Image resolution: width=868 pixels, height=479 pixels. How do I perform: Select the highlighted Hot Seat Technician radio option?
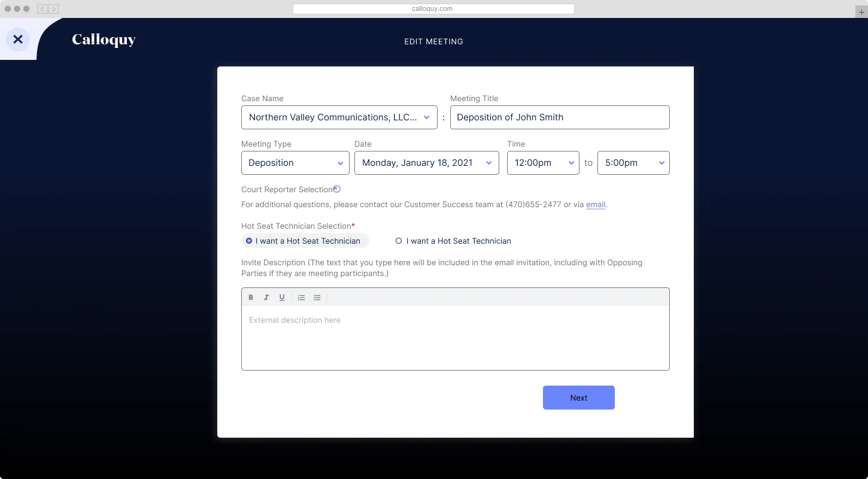pyautogui.click(x=305, y=241)
